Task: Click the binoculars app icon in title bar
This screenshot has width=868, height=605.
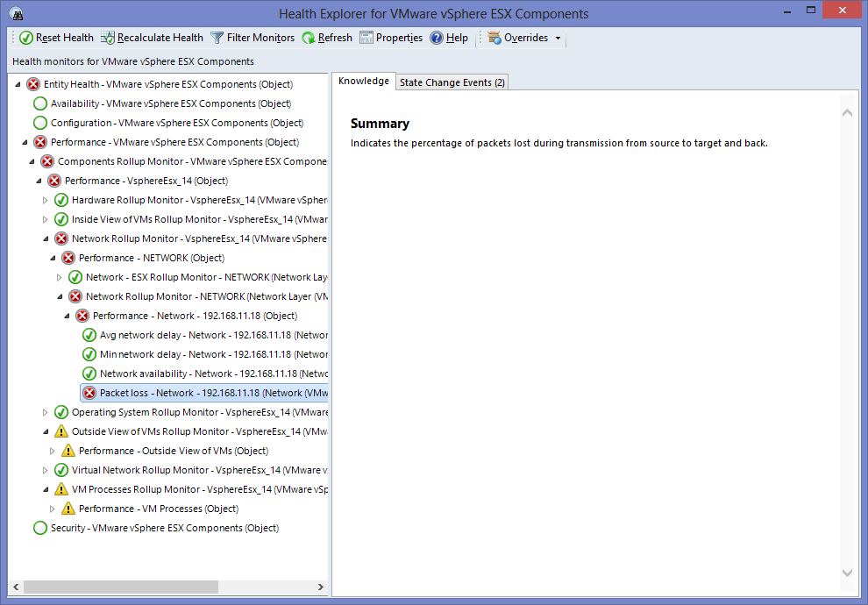Action: 17,14
